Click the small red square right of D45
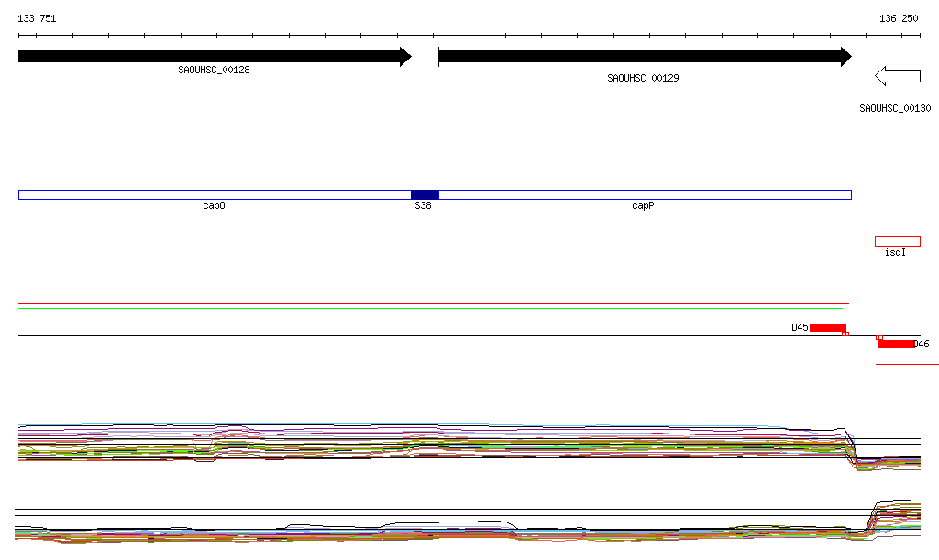The width and height of the screenshot is (939, 560). (845, 334)
